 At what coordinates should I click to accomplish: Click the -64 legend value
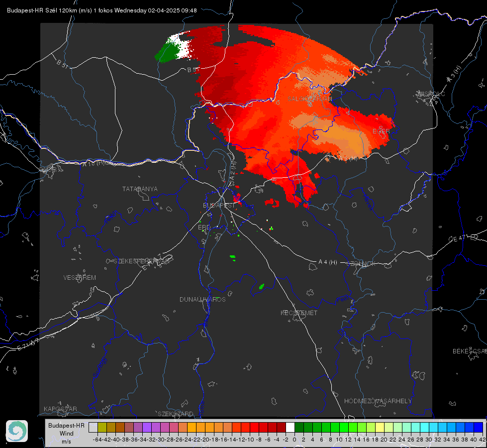pos(97,440)
